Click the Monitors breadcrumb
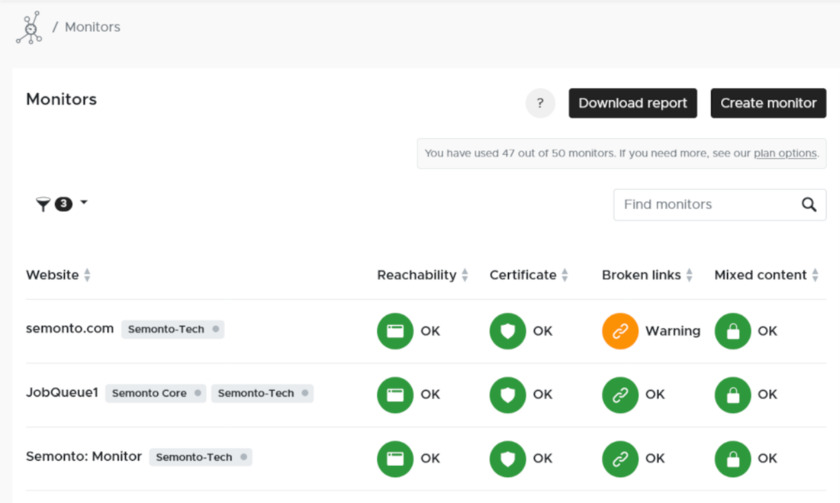The width and height of the screenshot is (840, 503). click(92, 27)
